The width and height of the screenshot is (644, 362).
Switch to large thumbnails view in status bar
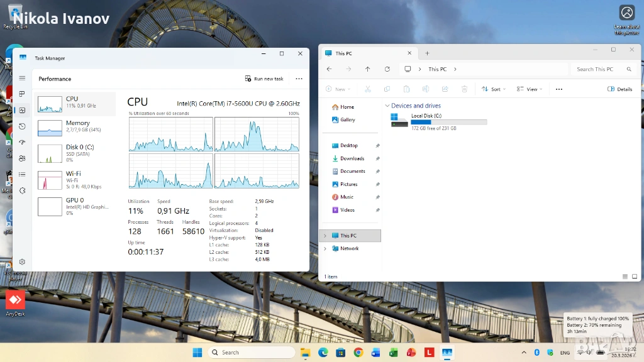click(633, 277)
